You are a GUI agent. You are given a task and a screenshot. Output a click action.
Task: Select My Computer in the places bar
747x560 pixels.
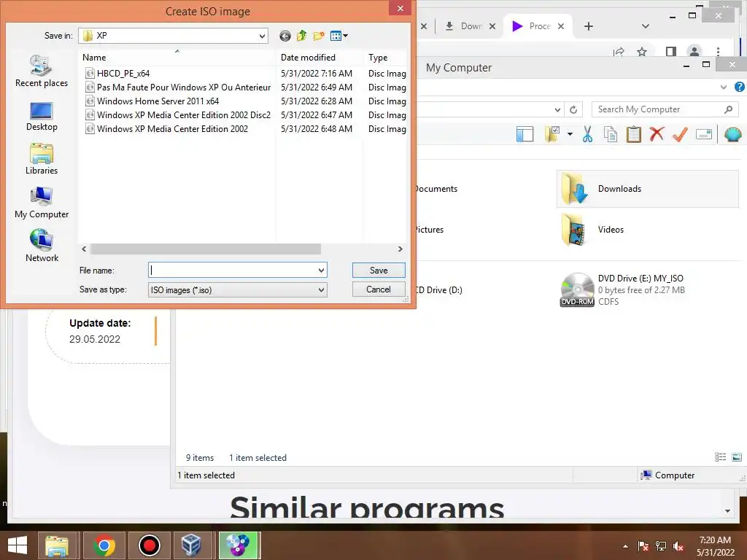click(42, 203)
